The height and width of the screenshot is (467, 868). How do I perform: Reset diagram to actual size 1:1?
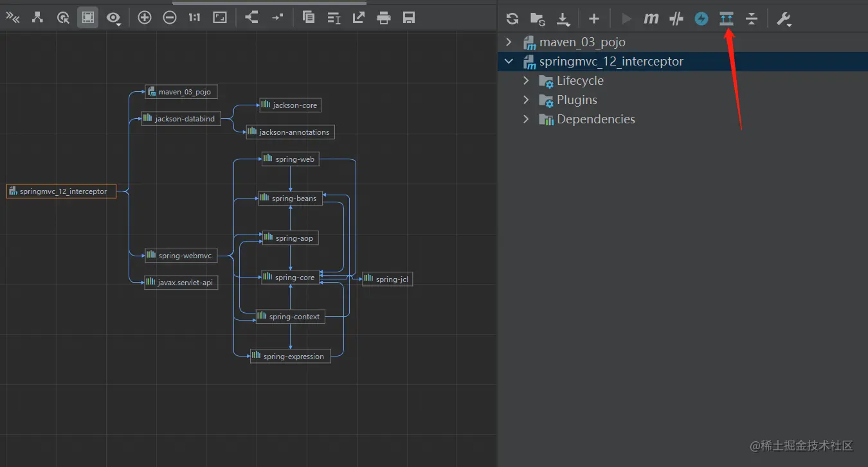click(194, 18)
